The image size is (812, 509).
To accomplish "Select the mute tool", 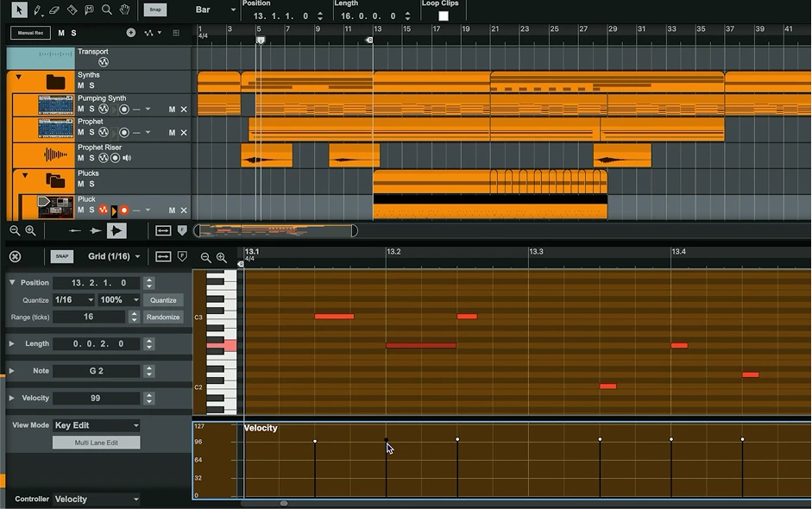I will pyautogui.click(x=89, y=9).
